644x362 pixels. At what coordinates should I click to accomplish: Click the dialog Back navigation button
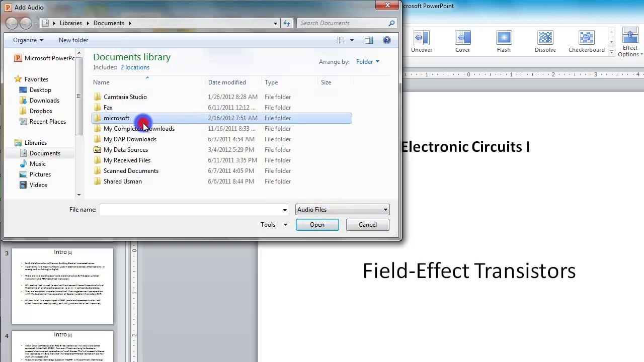pos(12,23)
